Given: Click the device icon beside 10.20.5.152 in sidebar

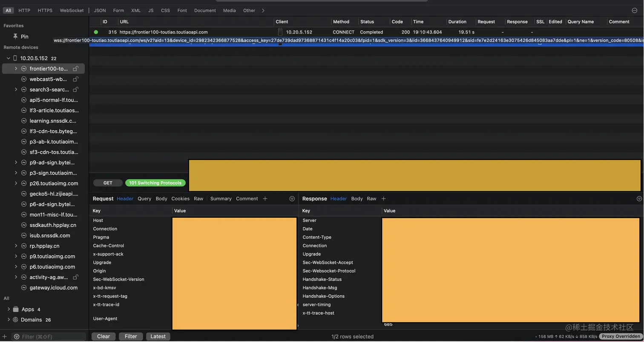Looking at the screenshot, I should [15, 58].
